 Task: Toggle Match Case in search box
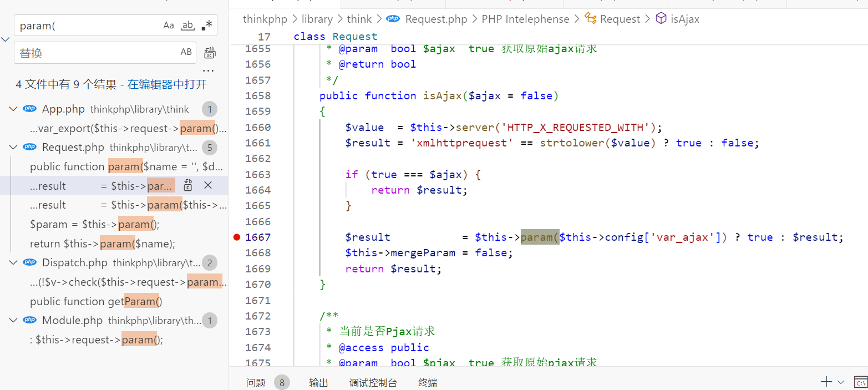[x=169, y=26]
